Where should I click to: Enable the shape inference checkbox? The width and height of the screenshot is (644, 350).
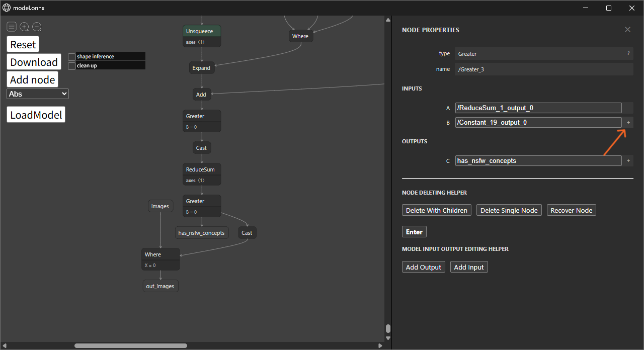(x=72, y=57)
